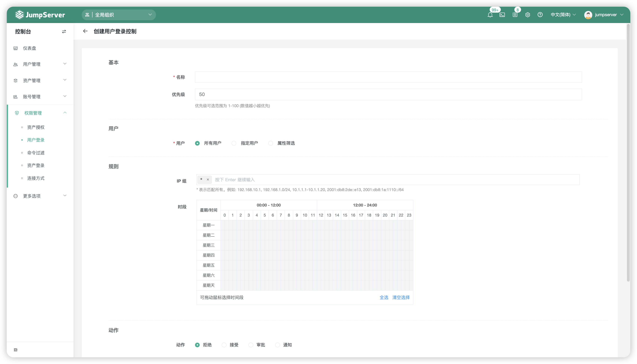Click the permission management shield icon

coord(17,113)
